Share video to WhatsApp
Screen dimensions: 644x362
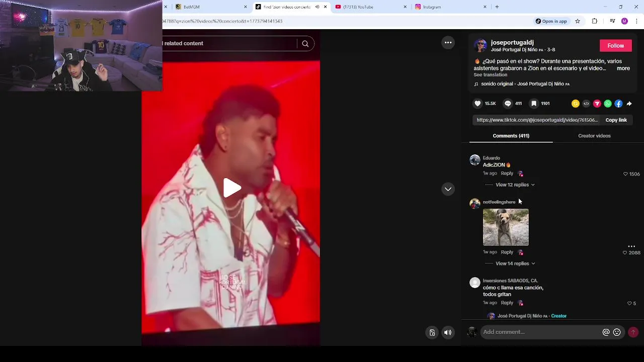click(x=608, y=104)
